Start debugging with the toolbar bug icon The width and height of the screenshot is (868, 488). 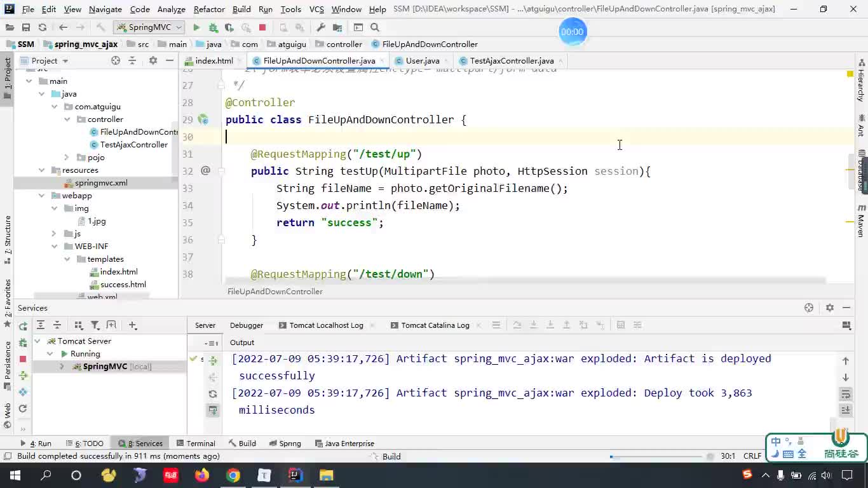tap(213, 27)
